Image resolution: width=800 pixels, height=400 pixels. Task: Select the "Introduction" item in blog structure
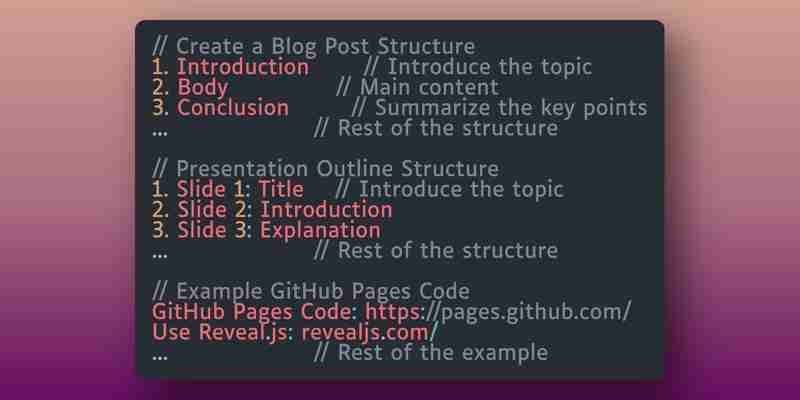point(243,67)
